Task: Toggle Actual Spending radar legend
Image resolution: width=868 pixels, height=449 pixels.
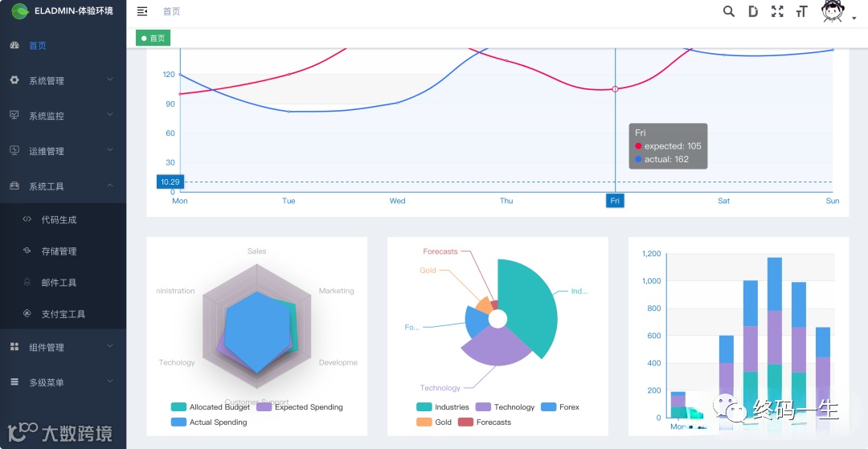Action: click(x=209, y=422)
